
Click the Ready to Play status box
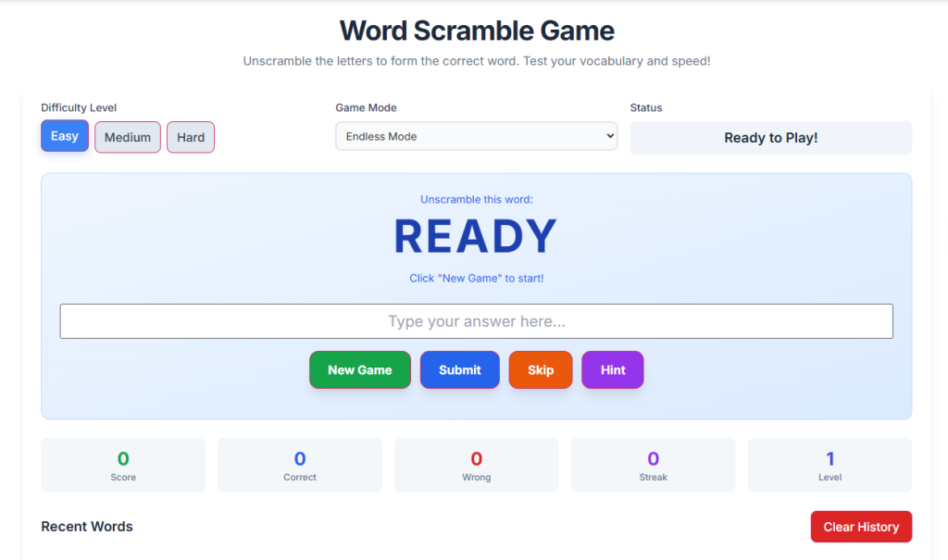[770, 137]
